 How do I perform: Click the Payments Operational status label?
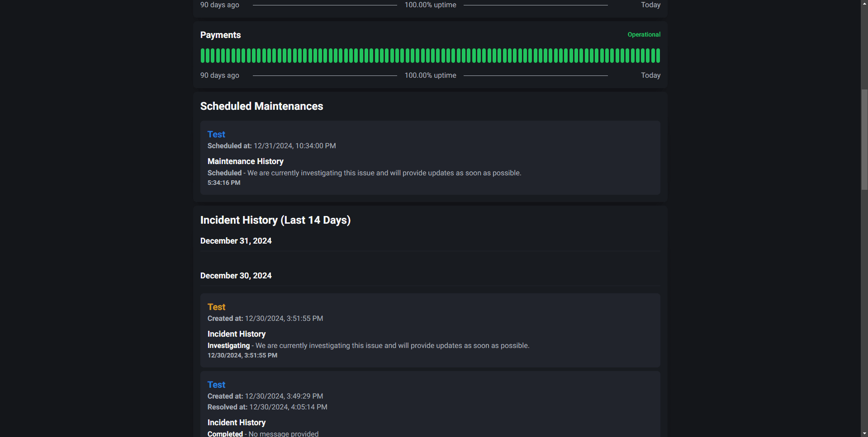point(644,34)
